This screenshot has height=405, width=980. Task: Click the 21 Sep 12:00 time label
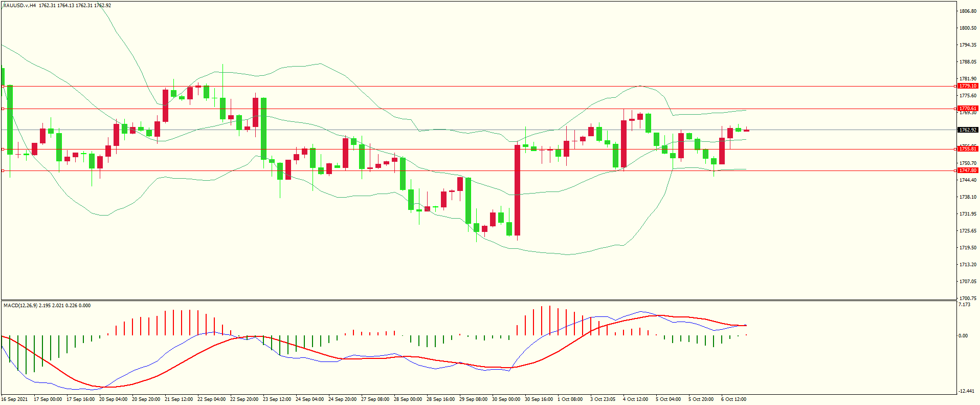click(179, 399)
